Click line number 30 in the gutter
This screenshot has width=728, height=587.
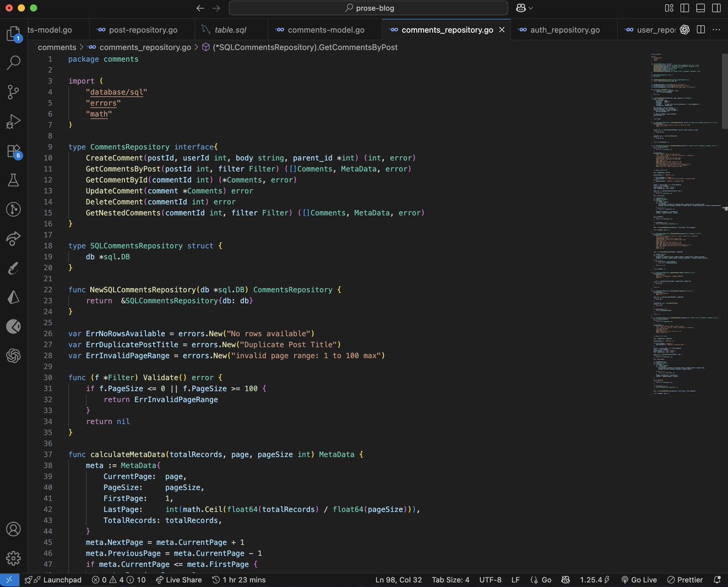click(x=49, y=378)
